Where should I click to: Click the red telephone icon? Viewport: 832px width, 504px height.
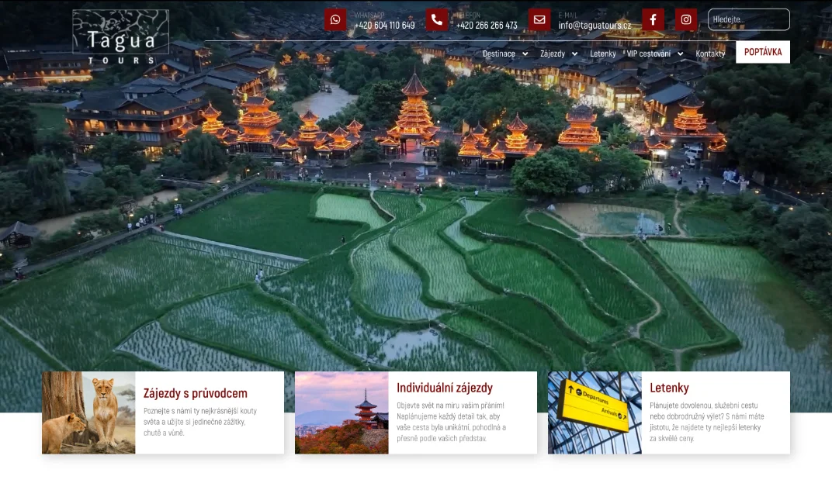[x=437, y=19]
